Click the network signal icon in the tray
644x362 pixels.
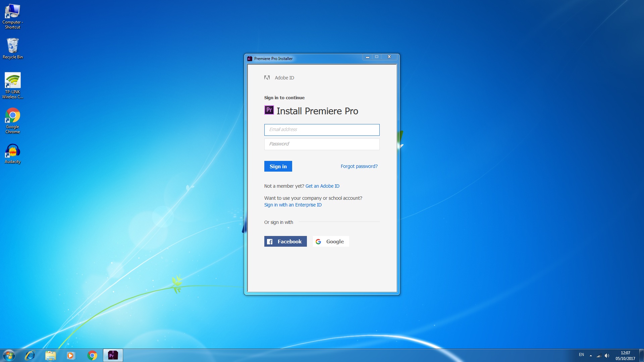pyautogui.click(x=599, y=356)
